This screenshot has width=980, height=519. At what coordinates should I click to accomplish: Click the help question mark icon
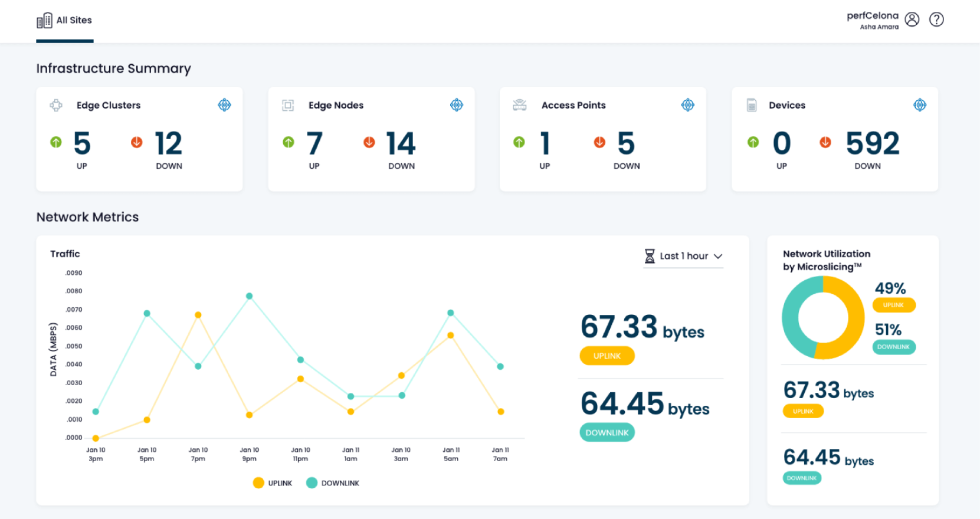pos(936,19)
